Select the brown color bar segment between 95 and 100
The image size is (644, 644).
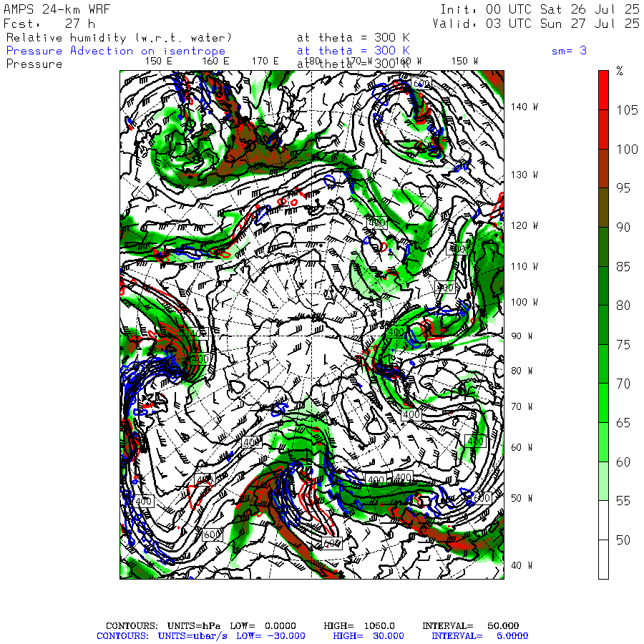pyautogui.click(x=603, y=168)
